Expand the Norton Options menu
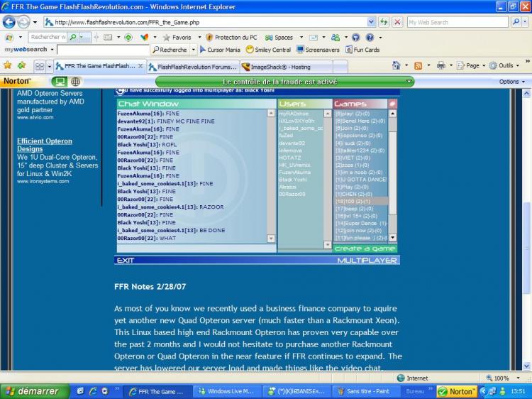Viewport: 532px width, 399px height. click(512, 82)
